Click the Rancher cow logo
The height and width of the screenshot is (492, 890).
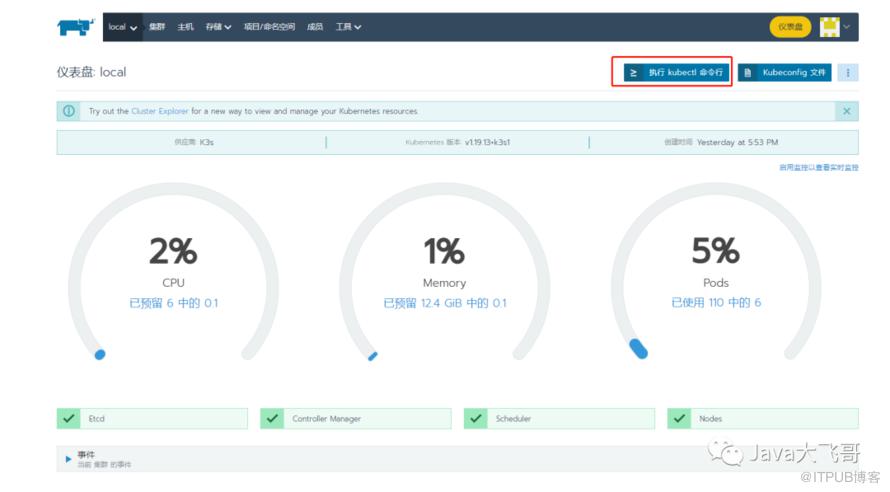[x=76, y=27]
